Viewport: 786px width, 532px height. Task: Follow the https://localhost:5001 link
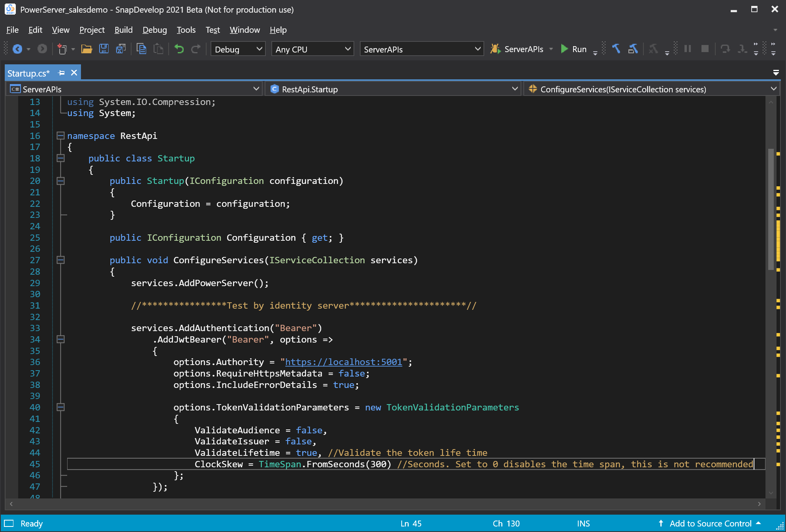click(343, 362)
